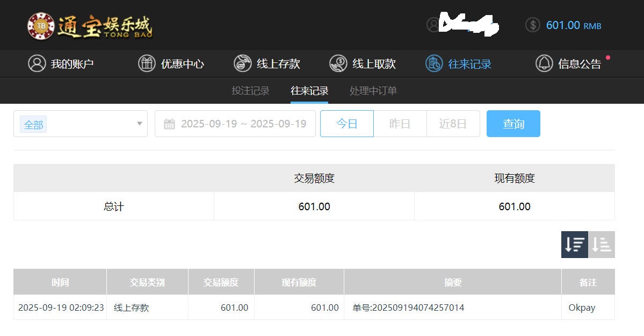644x336 pixels.
Task: Click the bell icon for announcements
Action: coord(544,63)
